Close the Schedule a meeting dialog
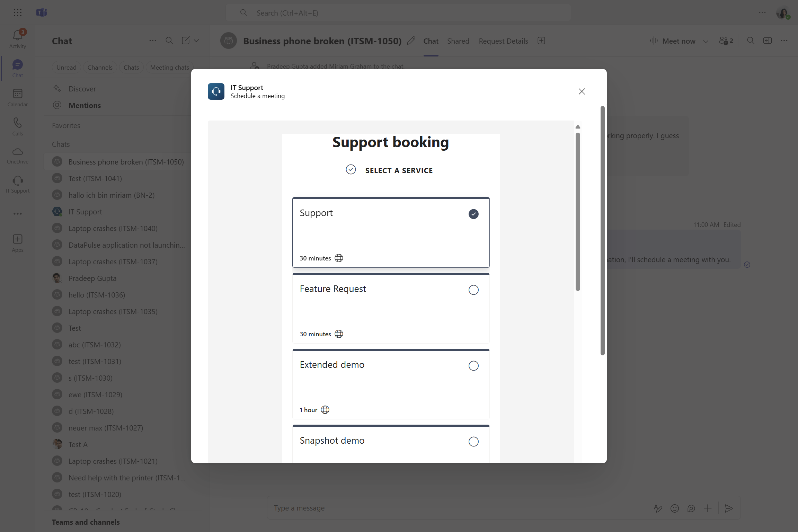This screenshot has width=798, height=532. (x=582, y=91)
